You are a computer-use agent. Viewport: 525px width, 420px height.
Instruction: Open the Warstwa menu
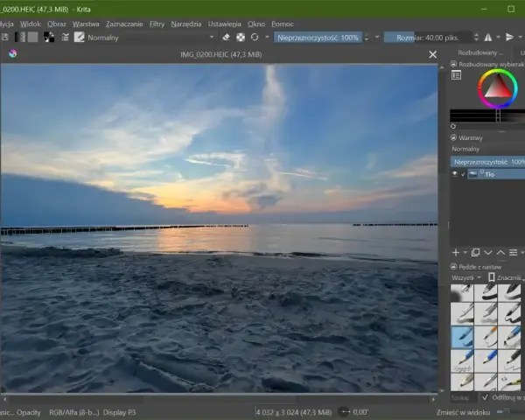(x=86, y=24)
